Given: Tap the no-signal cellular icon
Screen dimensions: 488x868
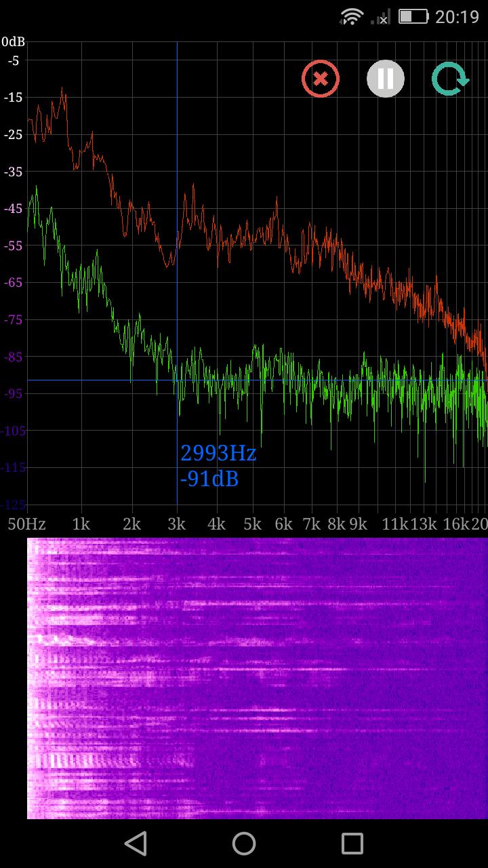Looking at the screenshot, I should [381, 17].
